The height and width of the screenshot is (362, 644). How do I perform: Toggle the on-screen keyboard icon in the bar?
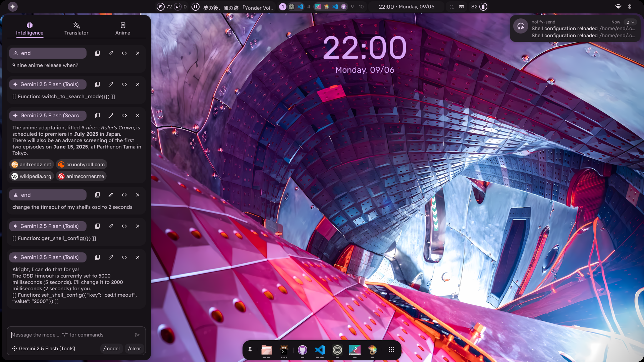462,7
